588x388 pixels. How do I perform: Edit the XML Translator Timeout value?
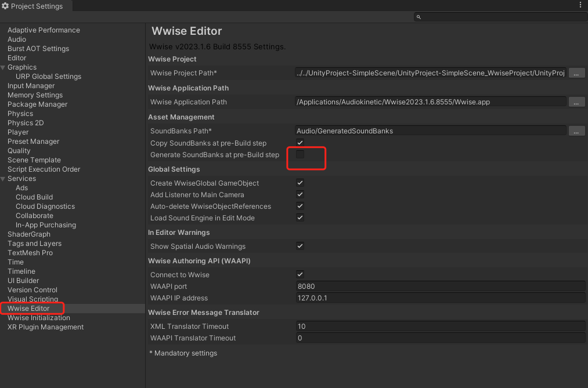coord(440,326)
